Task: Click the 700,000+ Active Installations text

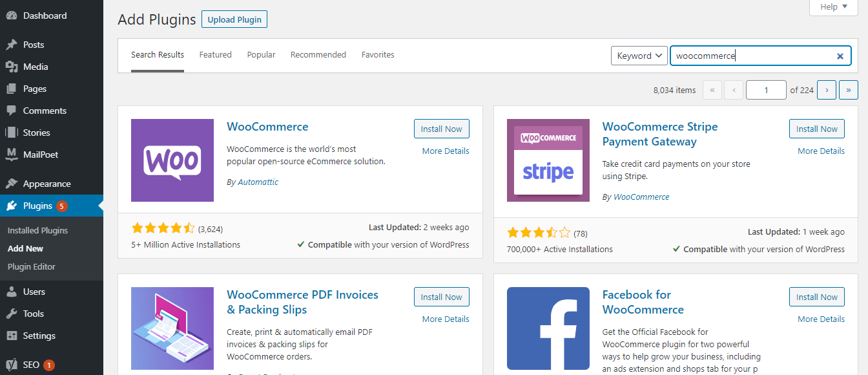Action: (560, 249)
